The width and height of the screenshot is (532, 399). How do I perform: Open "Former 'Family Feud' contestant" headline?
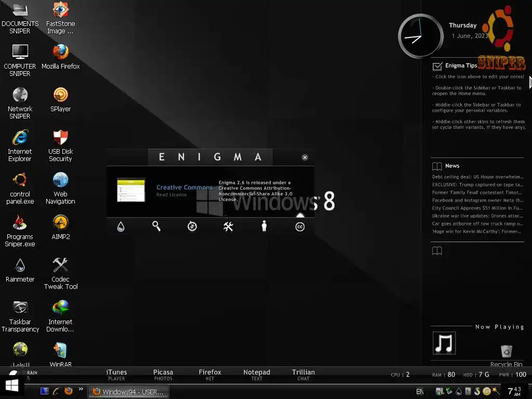(x=478, y=192)
